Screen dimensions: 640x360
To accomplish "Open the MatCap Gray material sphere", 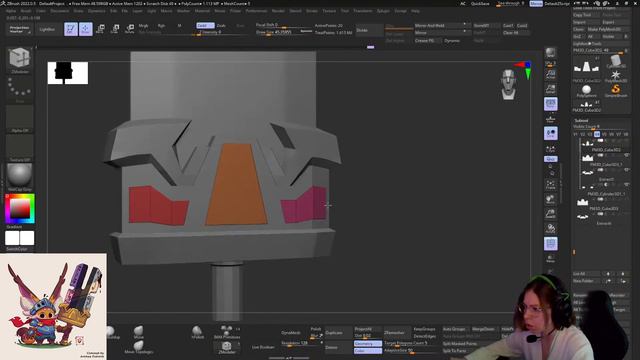I will 19,178.
